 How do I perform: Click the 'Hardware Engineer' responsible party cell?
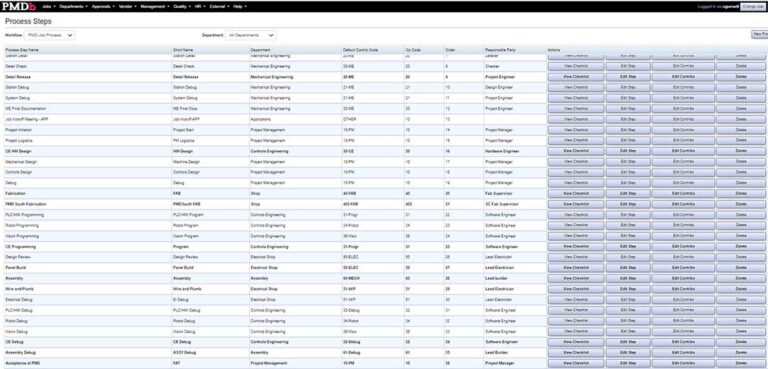coord(515,151)
